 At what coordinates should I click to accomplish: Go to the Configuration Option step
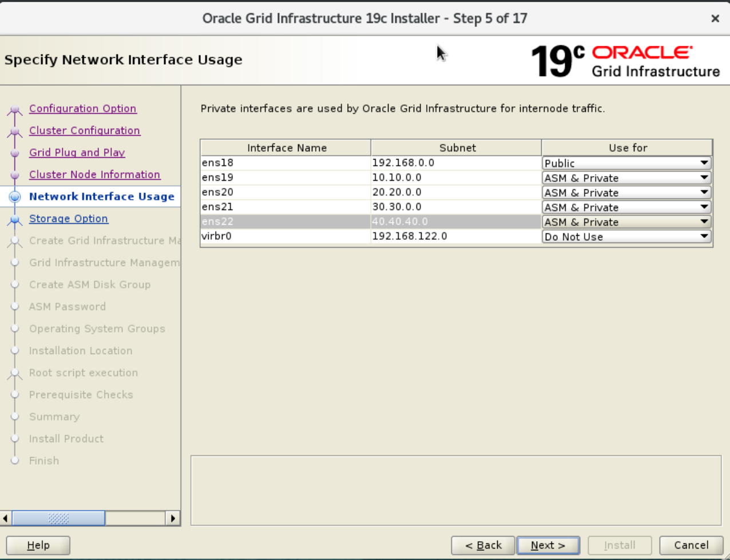pos(82,108)
